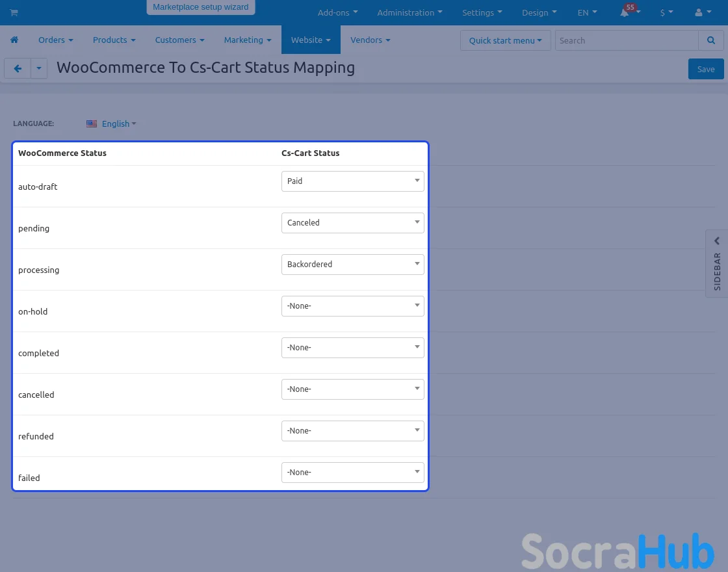Viewport: 728px width, 572px height.
Task: Open the notifications bell icon
Action: click(625, 12)
